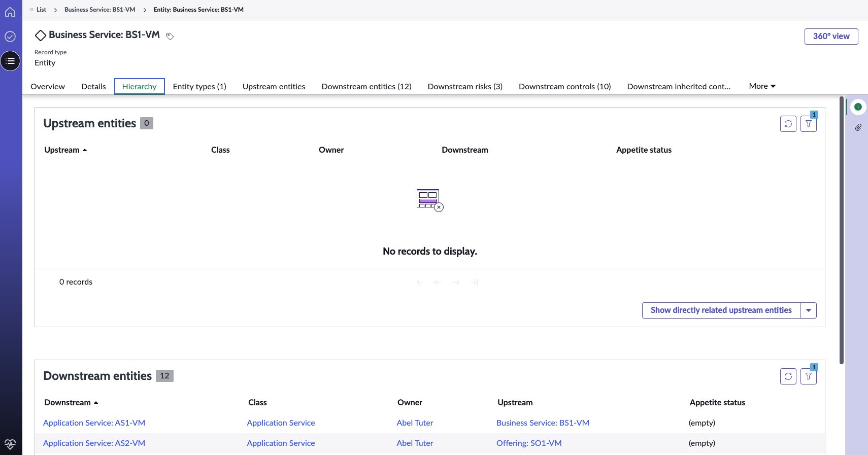Viewport: 868px width, 455px height.
Task: Open the Downstream entities filter icon
Action: 809,376
